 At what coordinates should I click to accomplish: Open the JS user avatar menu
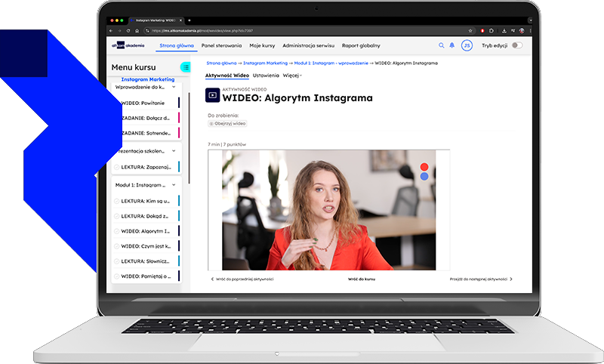click(x=467, y=45)
